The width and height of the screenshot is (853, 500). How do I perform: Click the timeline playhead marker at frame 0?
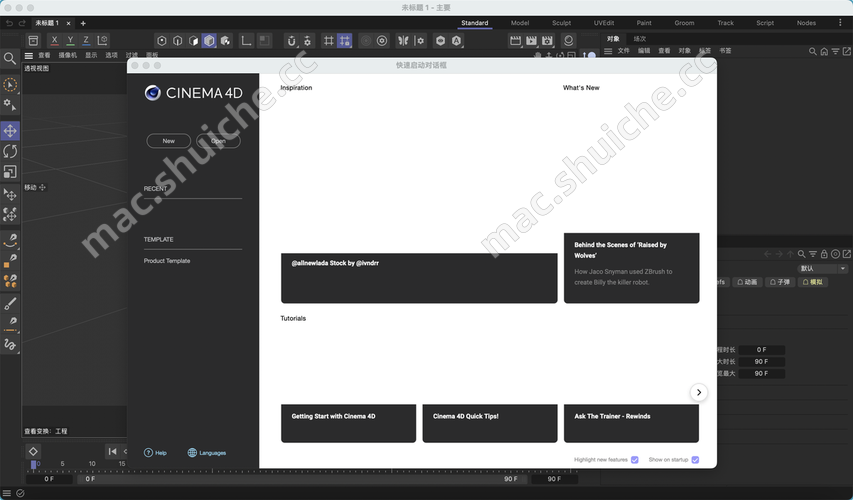(33, 465)
